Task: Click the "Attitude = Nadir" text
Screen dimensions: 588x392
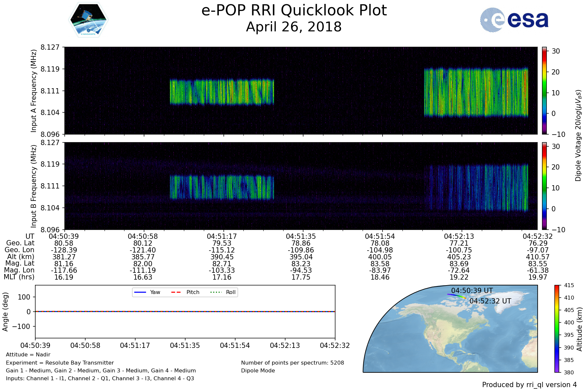Action: [x=28, y=355]
